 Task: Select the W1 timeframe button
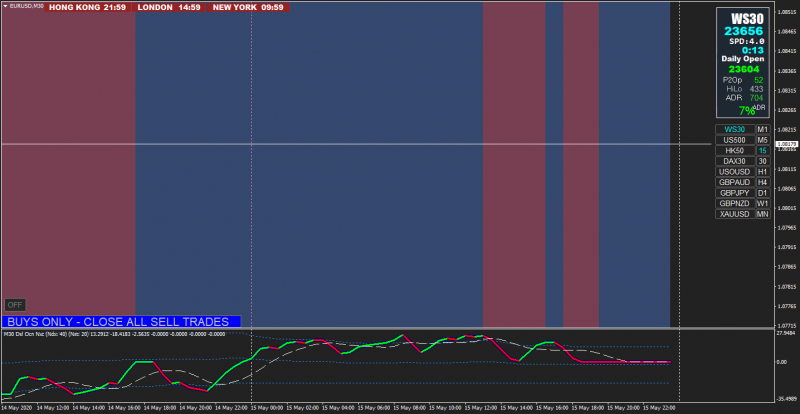(762, 203)
